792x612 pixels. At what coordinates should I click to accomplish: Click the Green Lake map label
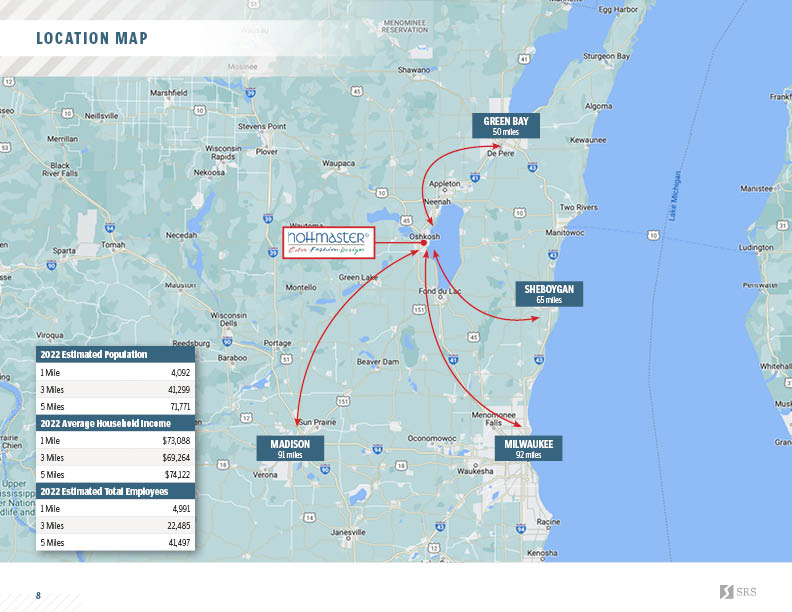(x=358, y=277)
